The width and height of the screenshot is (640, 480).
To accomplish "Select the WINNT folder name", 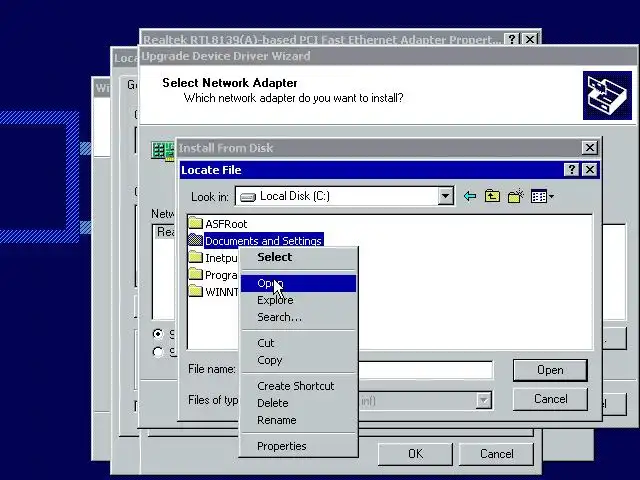I will click(222, 292).
